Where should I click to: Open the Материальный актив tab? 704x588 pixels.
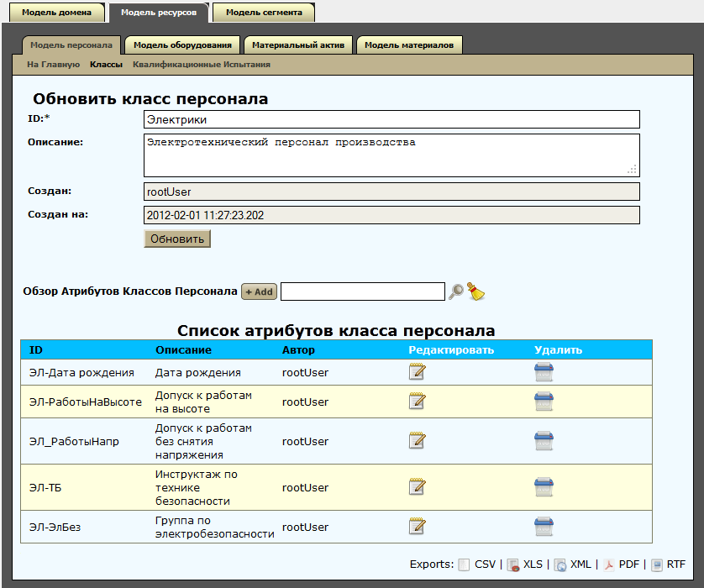[x=298, y=45]
